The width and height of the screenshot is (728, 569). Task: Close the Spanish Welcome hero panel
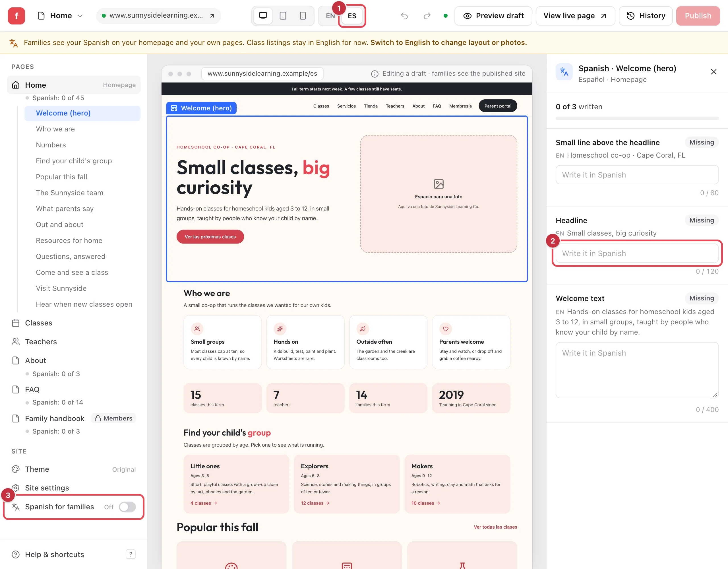coord(714,72)
